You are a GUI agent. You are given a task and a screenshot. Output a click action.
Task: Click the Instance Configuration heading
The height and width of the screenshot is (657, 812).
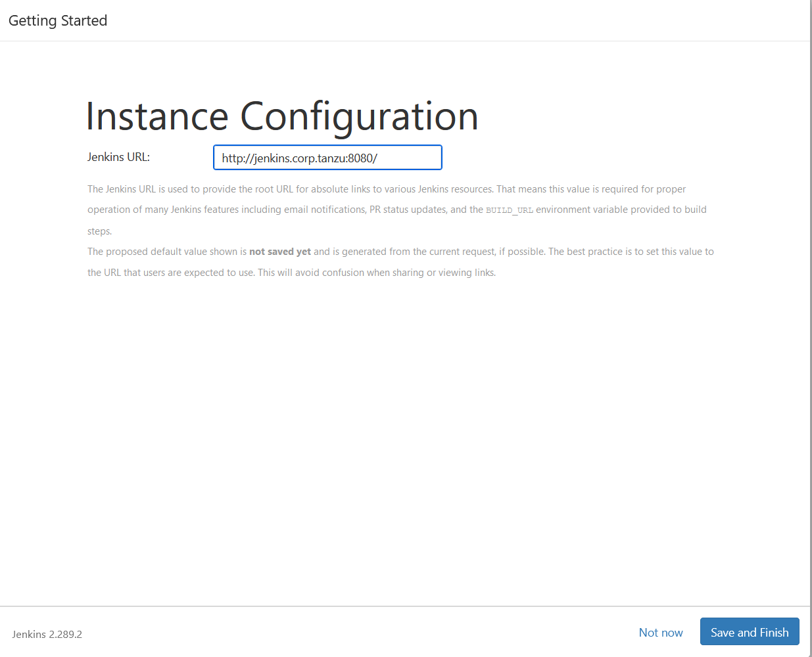(x=282, y=117)
